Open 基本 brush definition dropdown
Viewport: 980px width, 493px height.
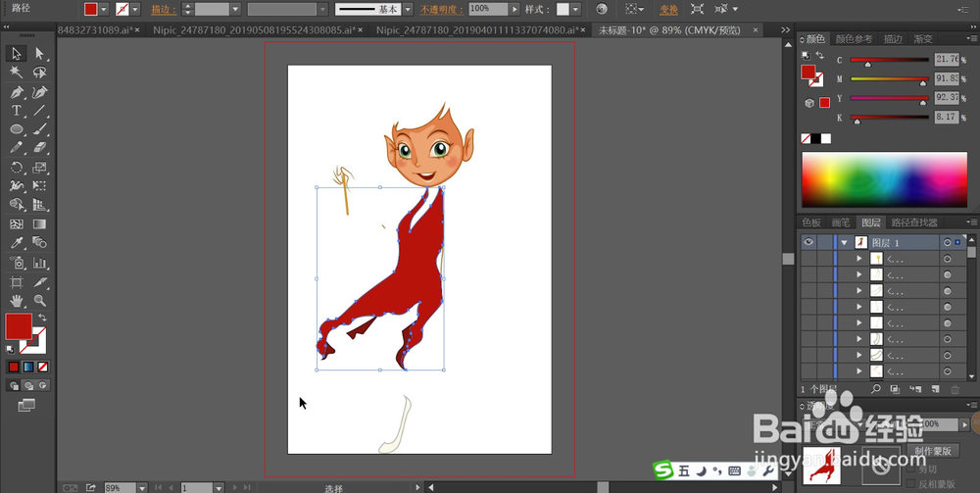(x=408, y=10)
